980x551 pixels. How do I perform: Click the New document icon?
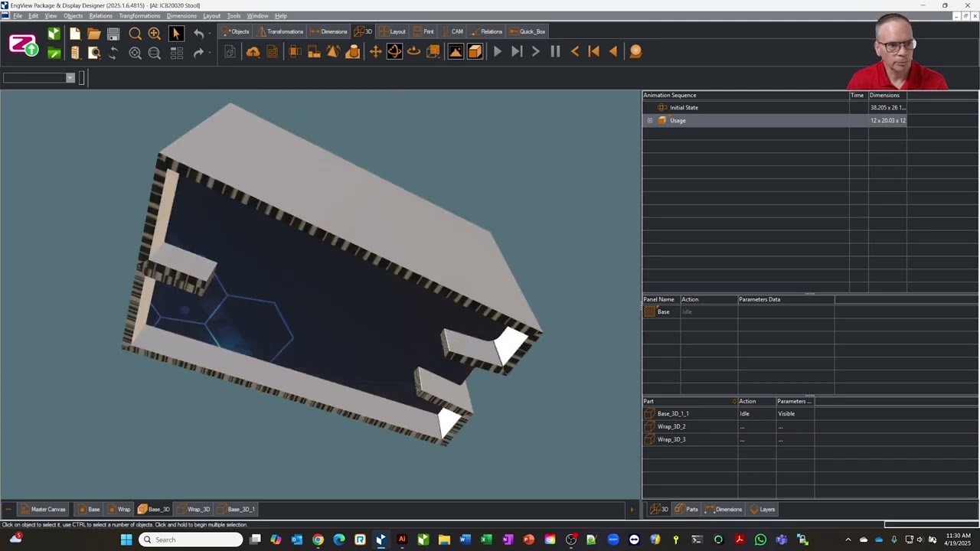coord(75,34)
